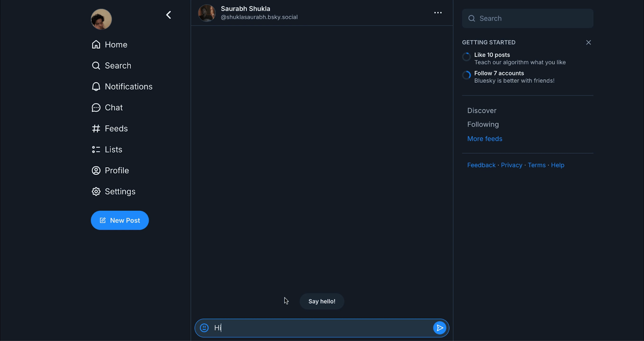Click the Like 10 posts progress ring

coord(466,57)
